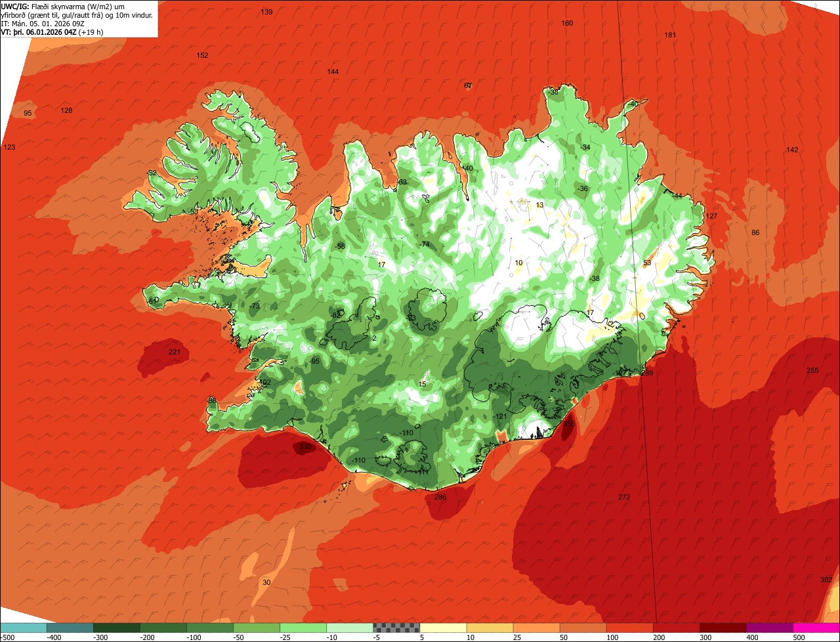Select the orange-red legend swatch labeled 100
840x642 pixels.
pos(629,628)
